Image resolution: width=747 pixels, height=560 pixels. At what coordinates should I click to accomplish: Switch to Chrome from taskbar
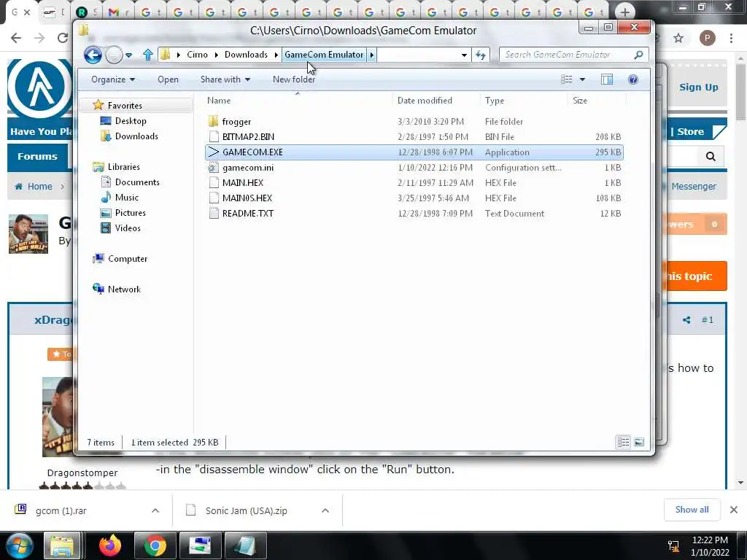(x=155, y=545)
